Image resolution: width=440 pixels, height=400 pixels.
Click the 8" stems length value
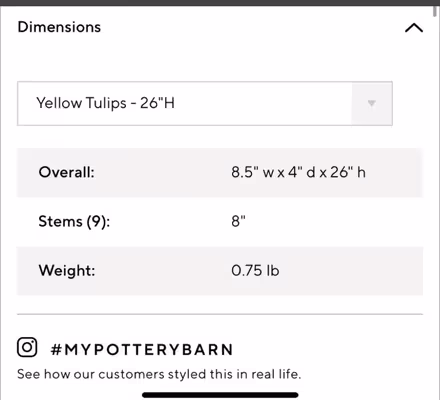point(238,221)
